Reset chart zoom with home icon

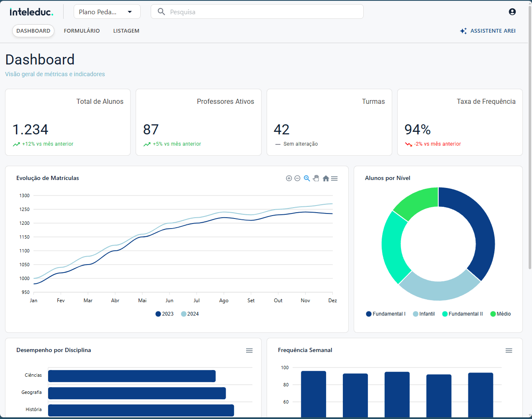(326, 178)
